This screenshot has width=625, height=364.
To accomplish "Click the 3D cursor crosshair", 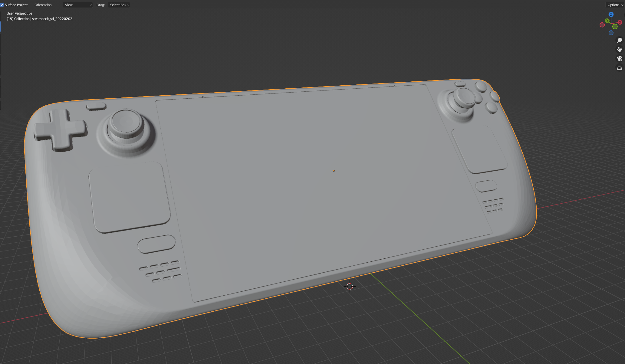I will point(350,286).
